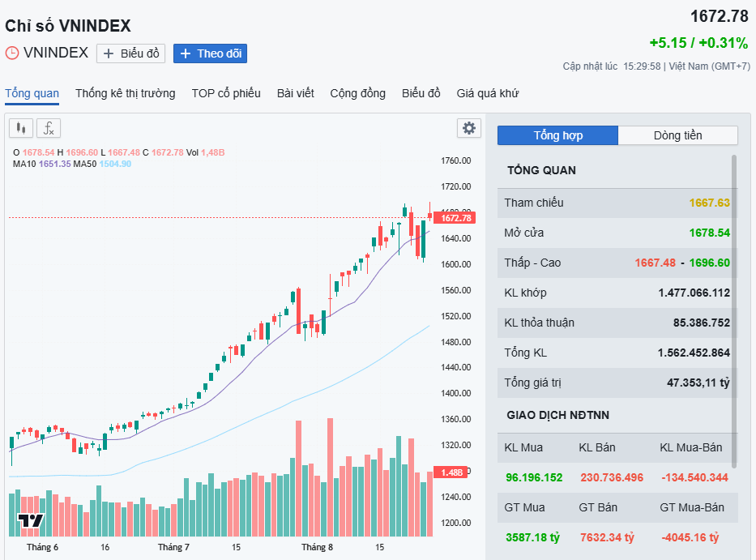The height and width of the screenshot is (560, 756).
Task: Open the Cộng đồng tab
Action: tap(358, 93)
